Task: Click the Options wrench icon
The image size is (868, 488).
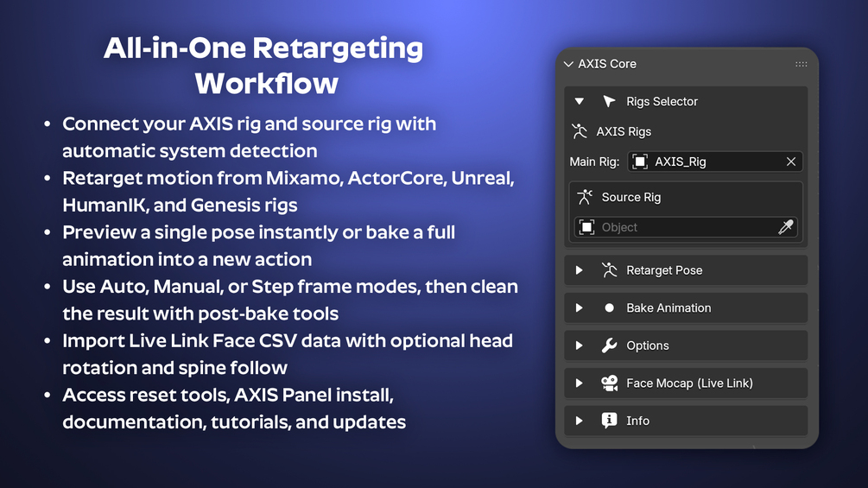Action: pos(609,345)
